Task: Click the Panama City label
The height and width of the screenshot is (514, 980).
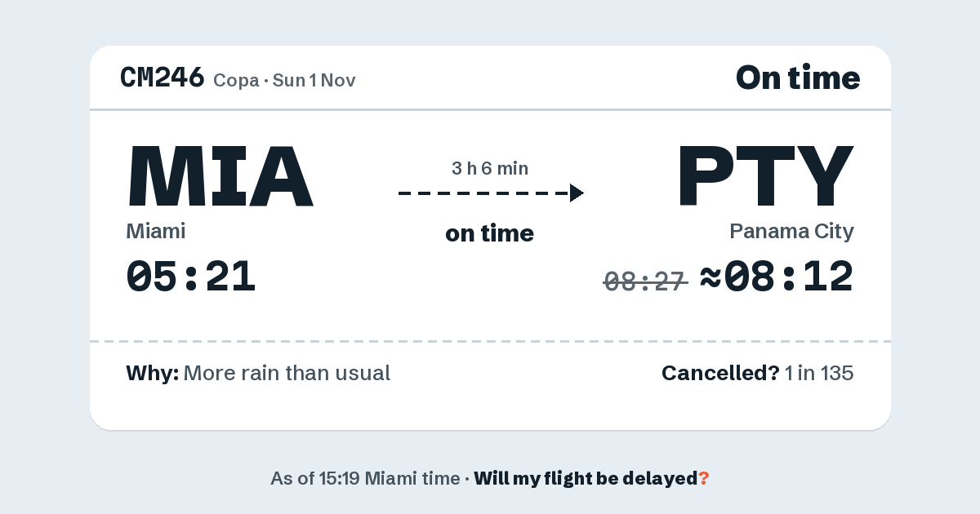Action: coord(791,232)
